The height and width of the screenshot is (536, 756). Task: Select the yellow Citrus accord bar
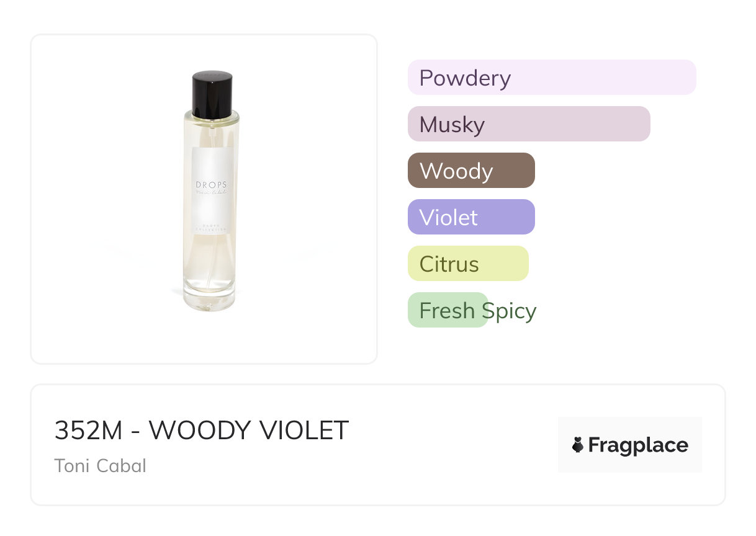point(468,264)
